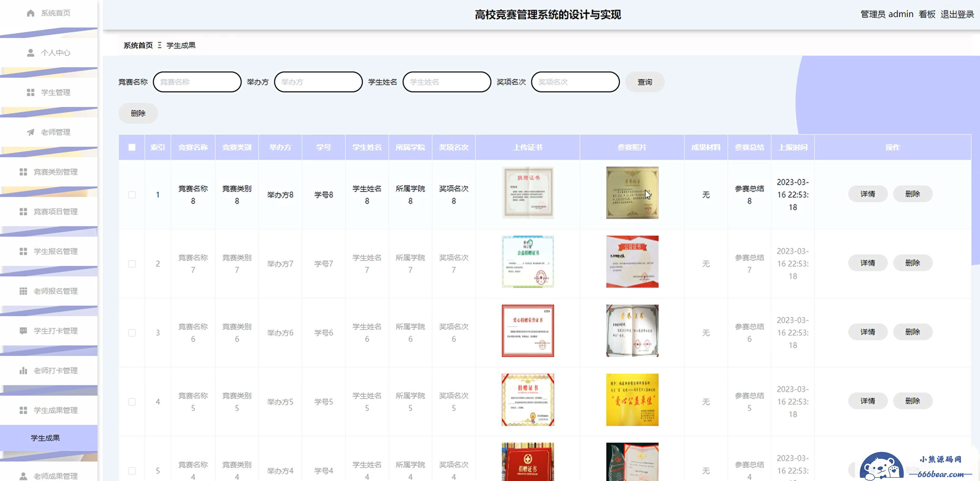Click the grid icon beside 学生管理

pyautogui.click(x=31, y=93)
